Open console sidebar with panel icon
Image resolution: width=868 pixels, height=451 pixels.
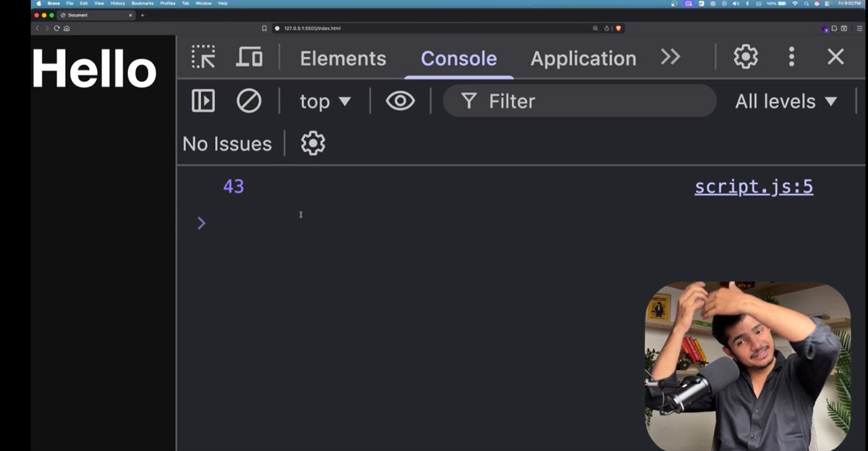(203, 101)
